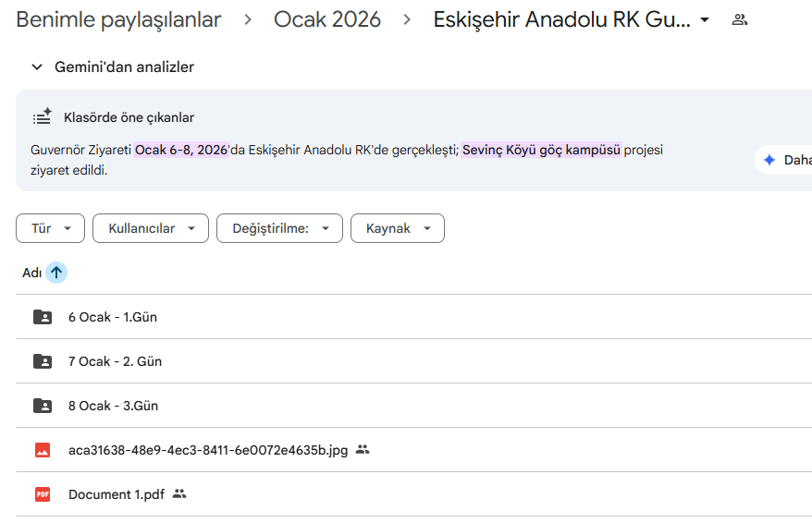This screenshot has height=523, width=812.
Task: Open the Tür filter dropdown
Action: click(50, 228)
